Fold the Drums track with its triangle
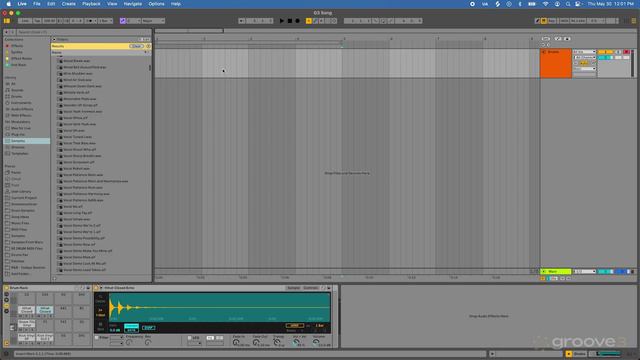Viewport: 640px width, 360px height. click(x=544, y=52)
